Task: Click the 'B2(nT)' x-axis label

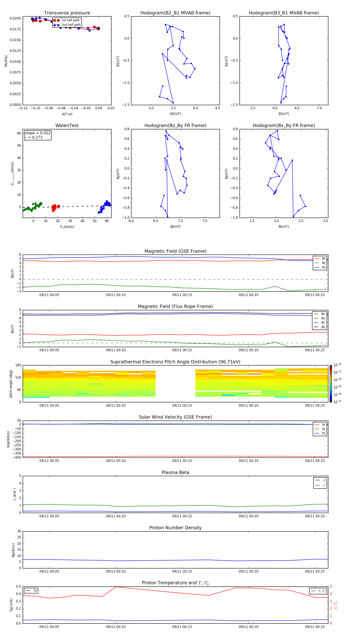Action: [175, 114]
